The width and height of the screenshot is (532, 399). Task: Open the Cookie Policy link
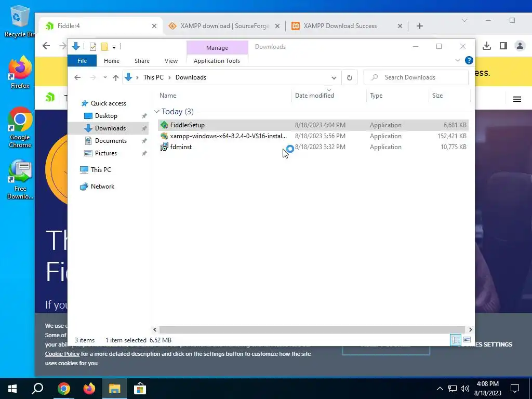(62, 354)
